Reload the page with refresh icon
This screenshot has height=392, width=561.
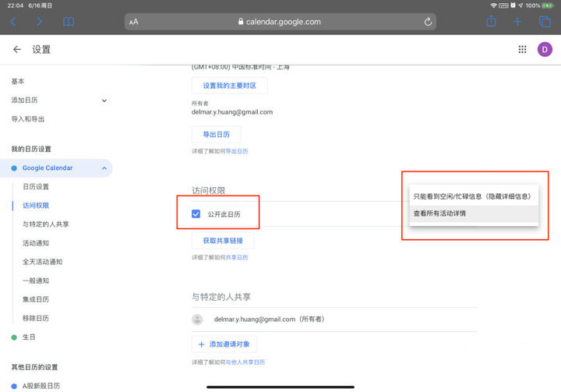428,22
